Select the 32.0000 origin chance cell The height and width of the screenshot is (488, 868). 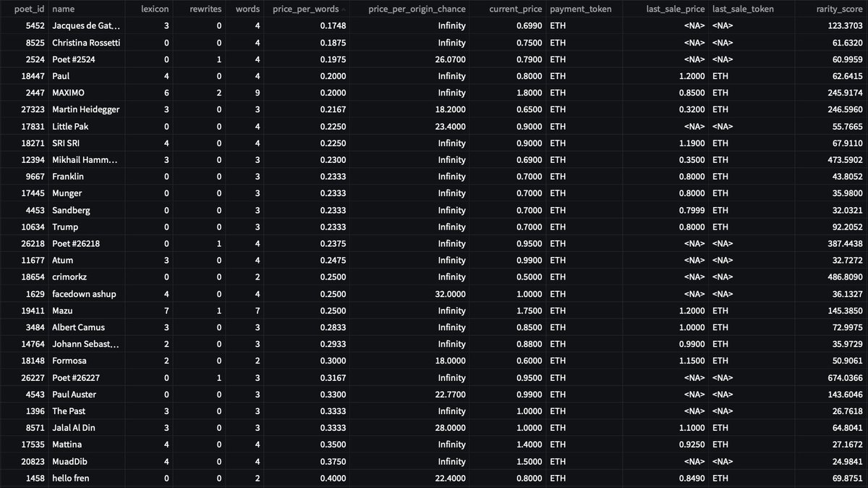pos(410,293)
